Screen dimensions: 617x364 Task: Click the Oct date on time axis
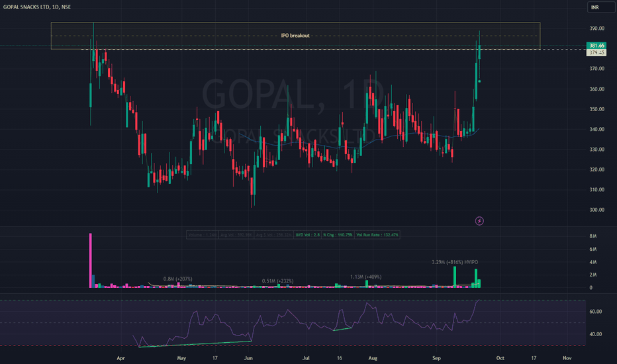click(x=500, y=358)
